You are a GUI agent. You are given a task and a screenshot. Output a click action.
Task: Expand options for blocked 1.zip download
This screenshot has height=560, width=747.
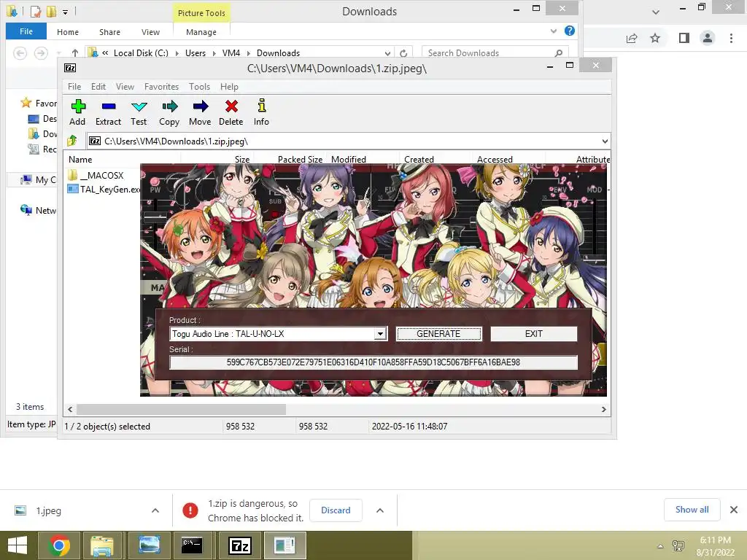coord(379,510)
